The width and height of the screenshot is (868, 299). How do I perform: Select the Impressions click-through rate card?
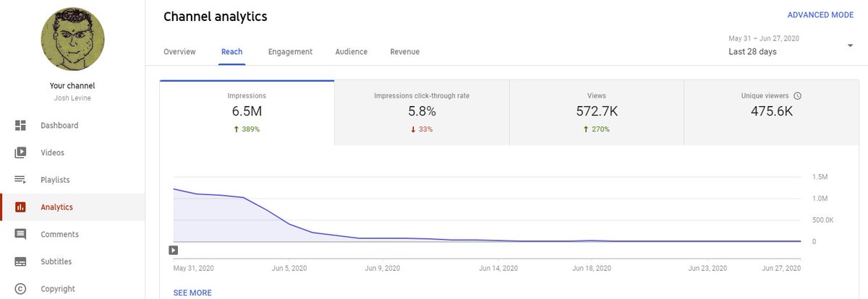coord(422,113)
